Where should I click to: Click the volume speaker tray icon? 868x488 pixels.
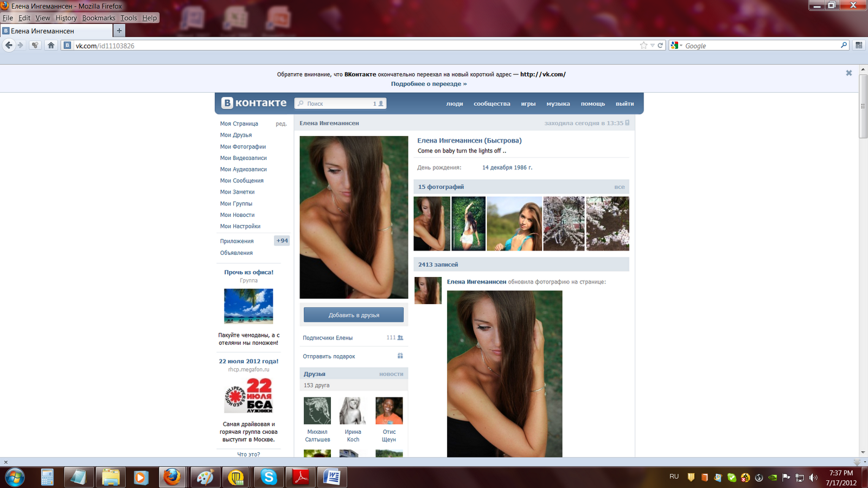[x=813, y=478]
